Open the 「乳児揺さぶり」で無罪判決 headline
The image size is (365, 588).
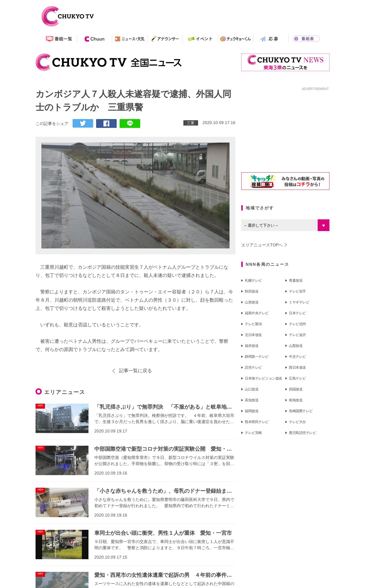(163, 407)
